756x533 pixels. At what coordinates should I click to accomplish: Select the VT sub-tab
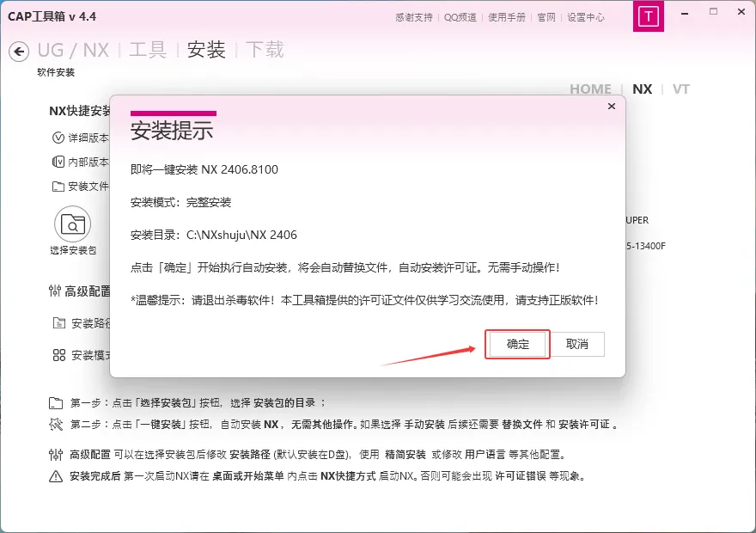tap(680, 89)
